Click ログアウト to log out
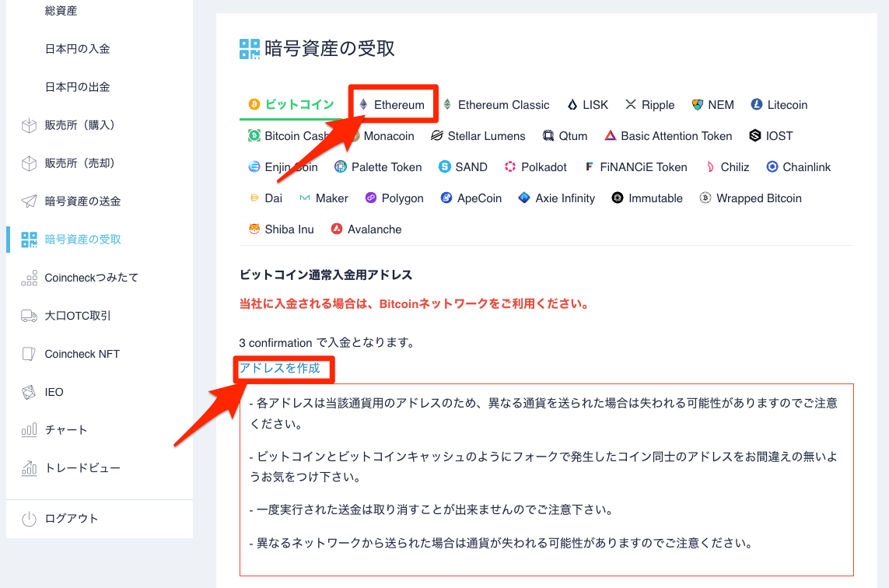This screenshot has width=889, height=588. tap(72, 519)
